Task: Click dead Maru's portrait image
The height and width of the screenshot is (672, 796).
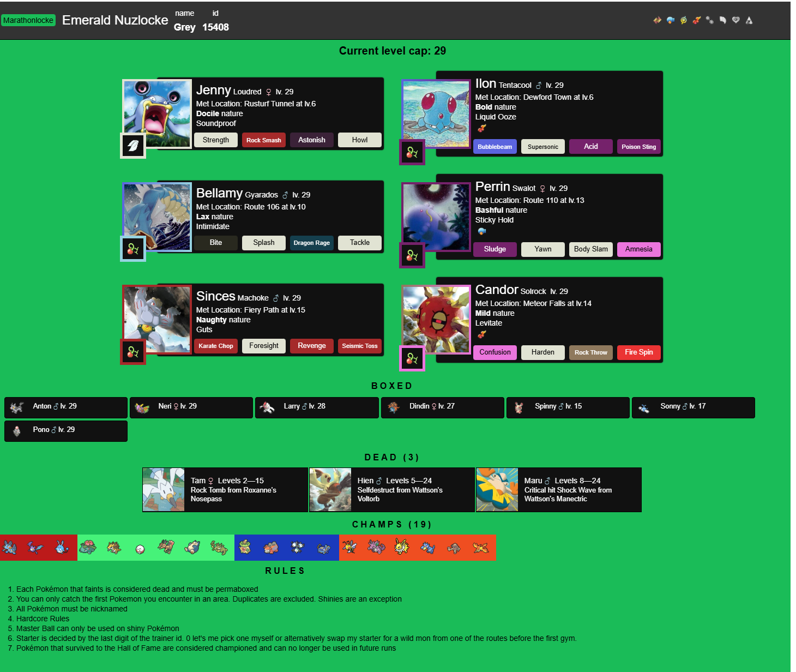Action: click(497, 490)
